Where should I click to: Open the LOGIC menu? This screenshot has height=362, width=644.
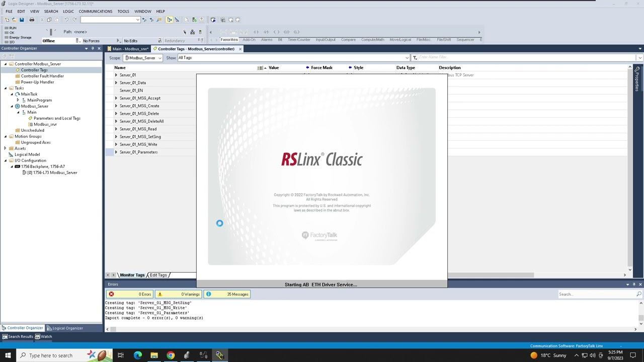click(68, 11)
